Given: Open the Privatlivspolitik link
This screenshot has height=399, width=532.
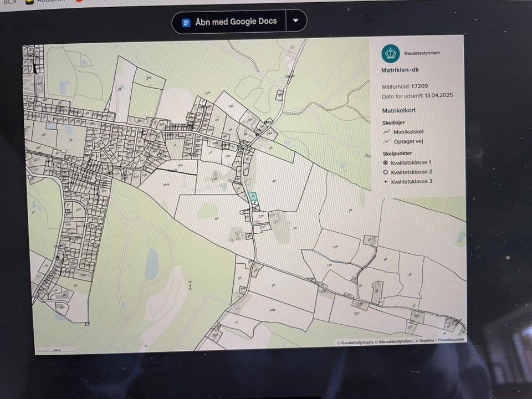Looking at the screenshot, I should [x=451, y=340].
